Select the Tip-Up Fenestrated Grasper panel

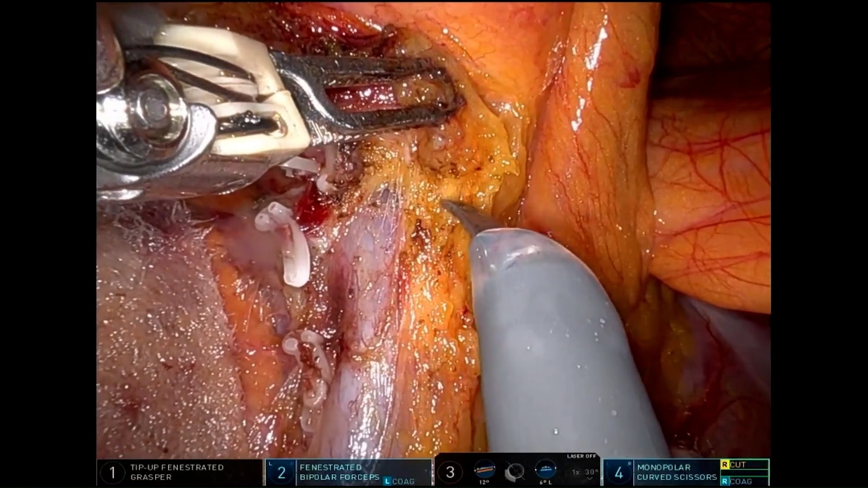coord(177,472)
